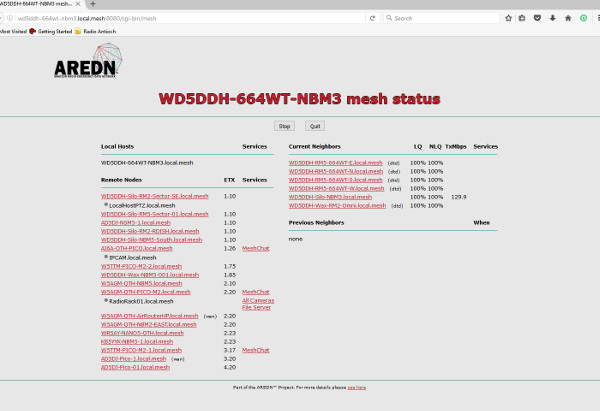Screen dimensions: 600x411
Task: Open W5AGM-QTH-AirRouterHP.local.mesh node
Action: [150, 316]
